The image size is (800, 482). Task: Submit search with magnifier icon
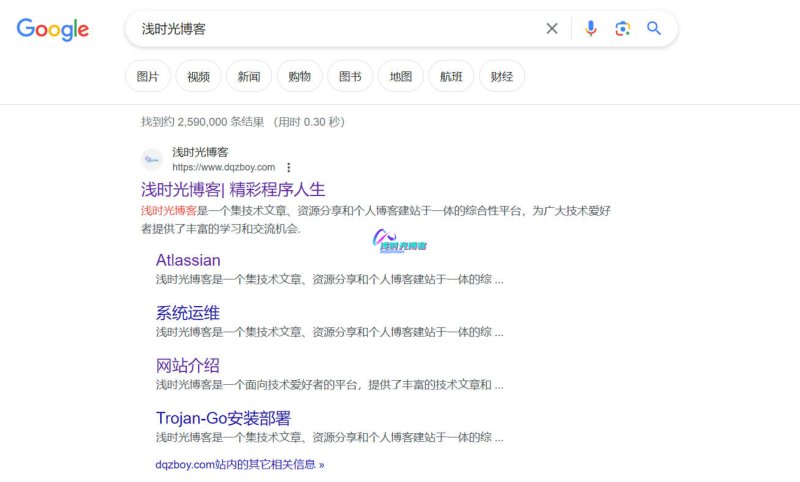point(654,29)
